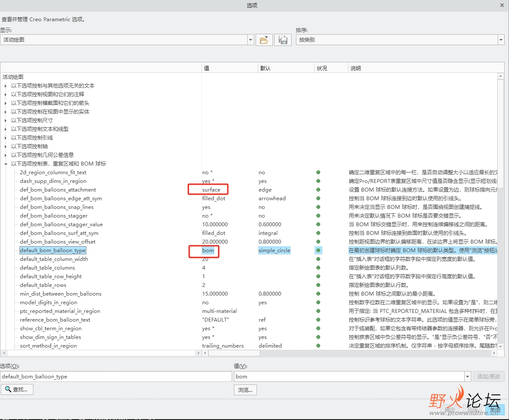This screenshot has height=420, width=509.
Task: Click the 值 column header
Action: (230, 68)
